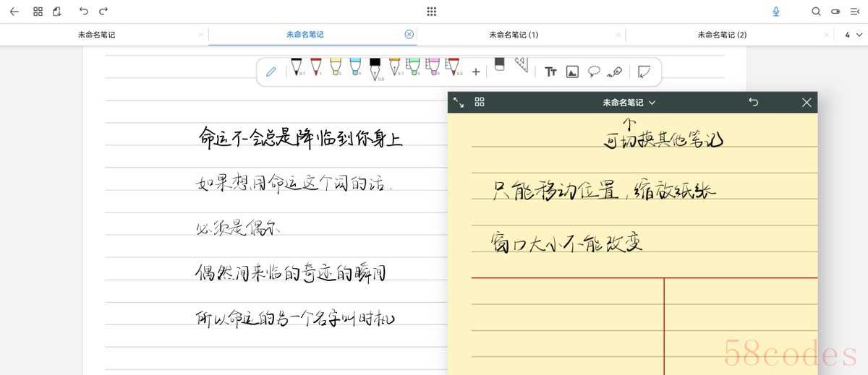The height and width of the screenshot is (375, 868).
Task: Pick the red pen
Action: point(316,67)
